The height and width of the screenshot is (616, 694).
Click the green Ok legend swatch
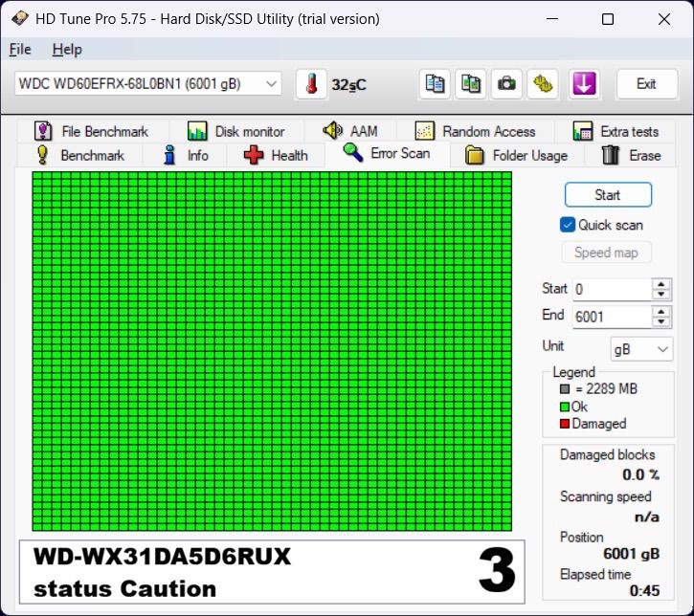pyautogui.click(x=565, y=407)
